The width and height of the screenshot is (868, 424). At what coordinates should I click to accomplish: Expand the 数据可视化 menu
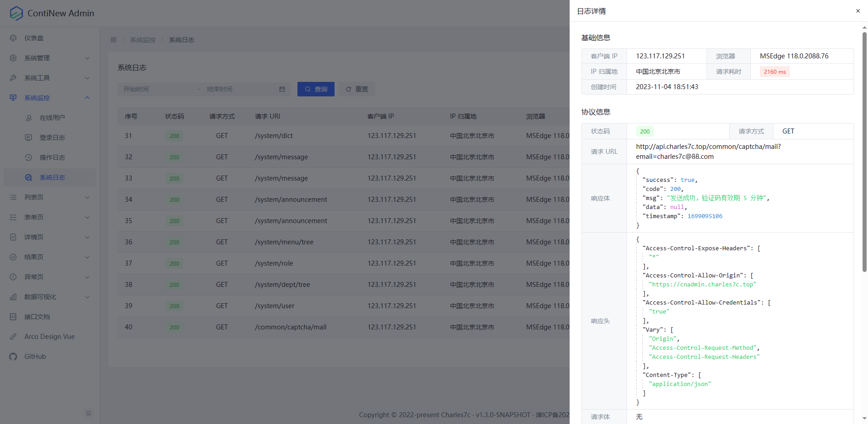coord(50,297)
